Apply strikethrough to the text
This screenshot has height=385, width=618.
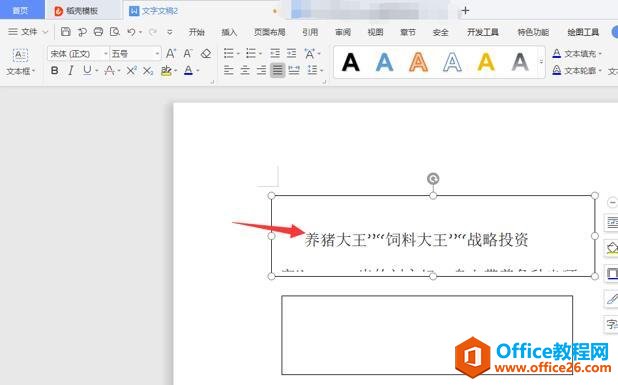pos(109,71)
